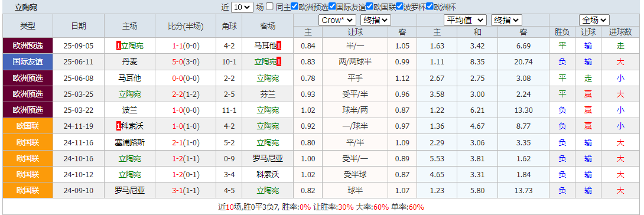Click the 进球数 column header
The height and width of the screenshot is (215, 644).
coord(620,32)
